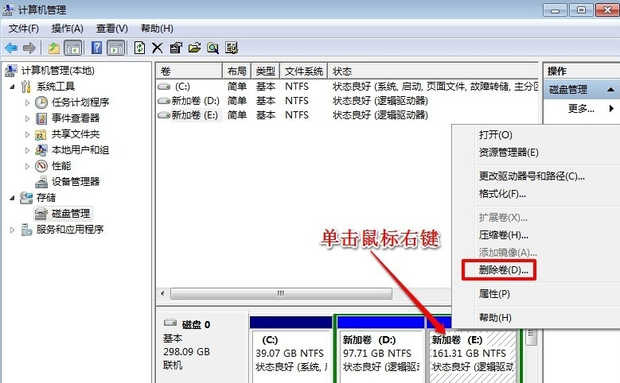Viewport: 620px width, 383px height.
Task: Choose 打开(O) in context menu
Action: point(495,135)
